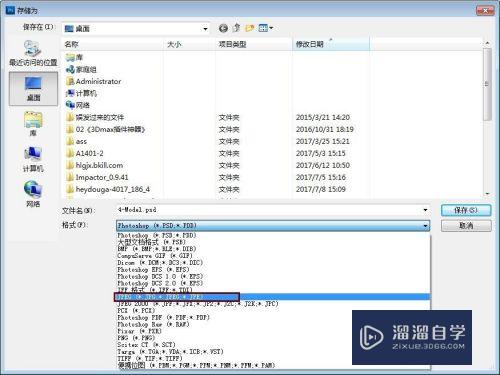Viewport: 500px width, 375px height.
Task: Choose Pixar (*.PXR) format
Action: click(273, 331)
